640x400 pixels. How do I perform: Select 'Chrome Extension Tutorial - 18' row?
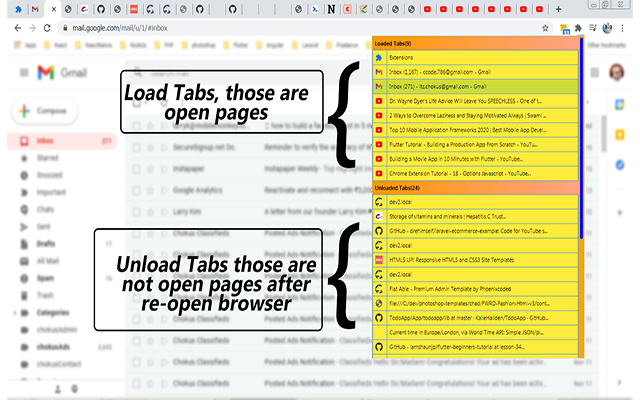click(x=476, y=173)
